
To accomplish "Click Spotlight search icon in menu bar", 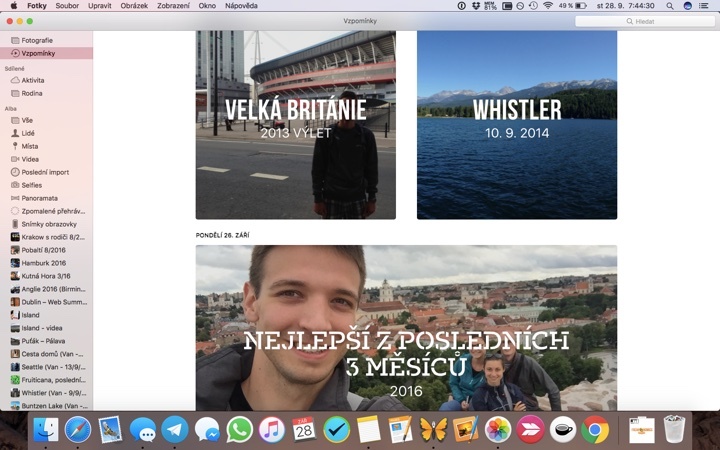I will point(670,6).
